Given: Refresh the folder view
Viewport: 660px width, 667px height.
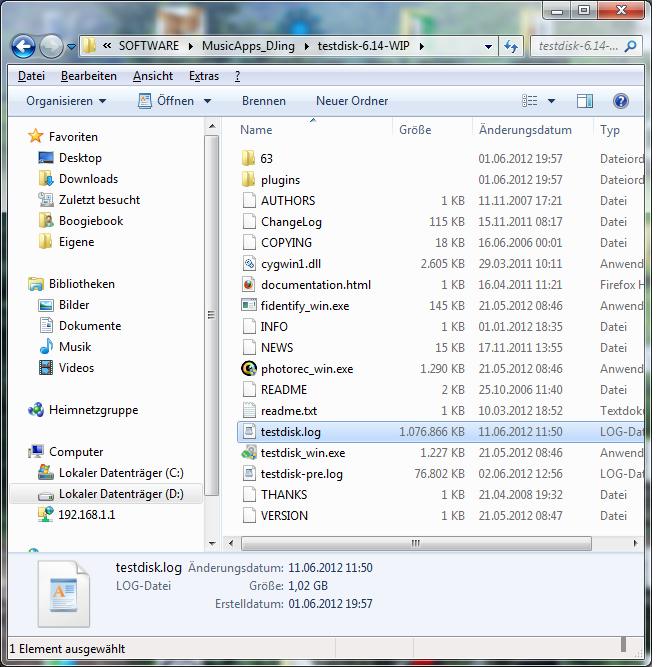Looking at the screenshot, I should point(511,46).
